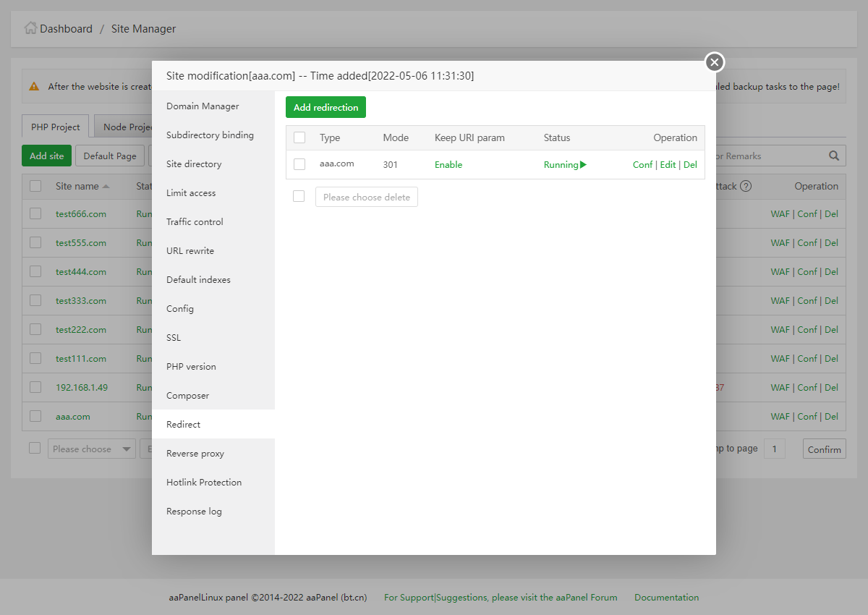This screenshot has height=615, width=868.
Task: Click the Site name sort arrow
Action: point(106,186)
